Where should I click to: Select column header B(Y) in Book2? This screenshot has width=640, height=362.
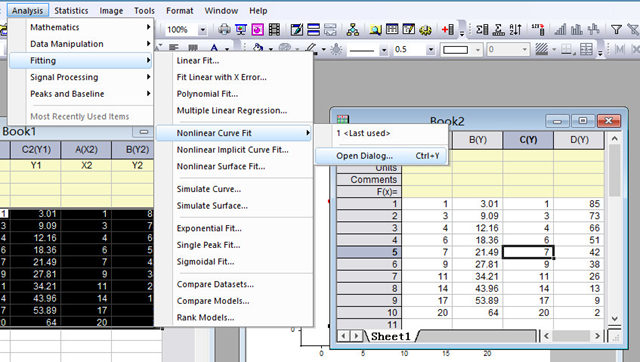tap(478, 140)
